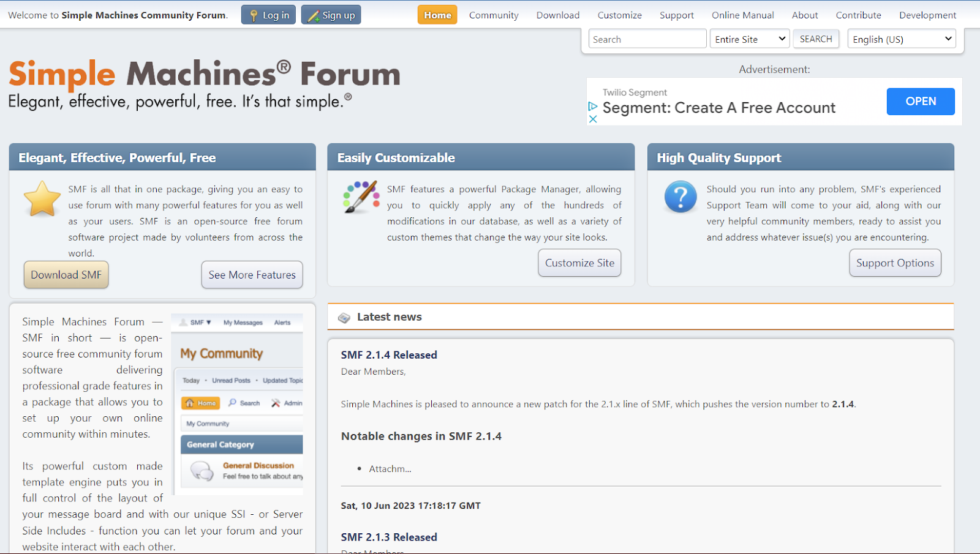Click the Customize Site button
Viewport: 980px width, 554px height.
[579, 263]
